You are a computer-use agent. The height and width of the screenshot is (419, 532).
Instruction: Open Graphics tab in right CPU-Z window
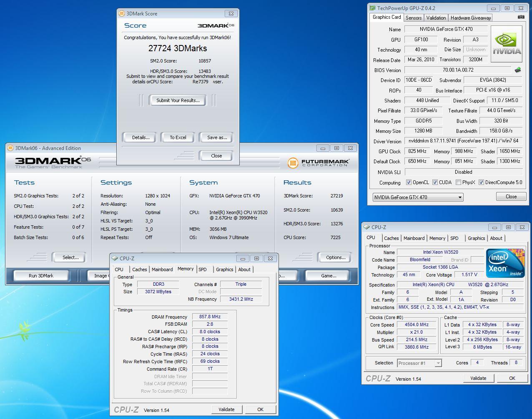pyautogui.click(x=476, y=238)
